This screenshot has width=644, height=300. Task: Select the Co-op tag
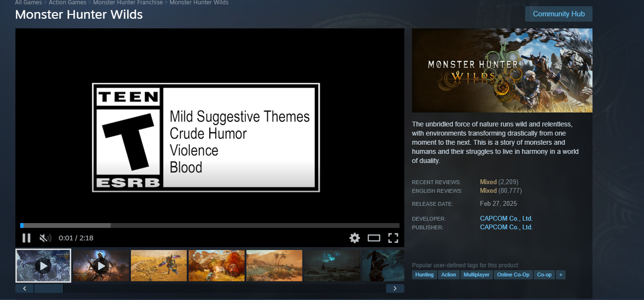pyautogui.click(x=544, y=275)
